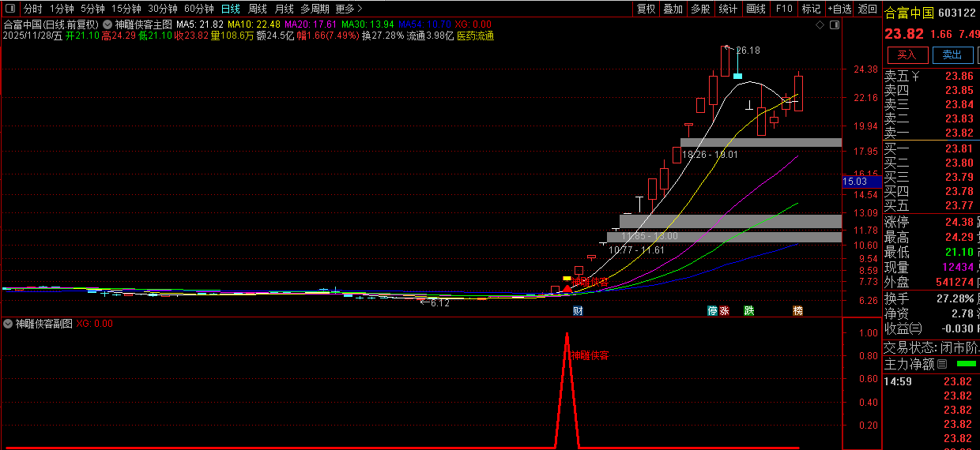This screenshot has height=450, width=980.
Task: Switch to the 30分钟 period
Action: click(x=163, y=9)
